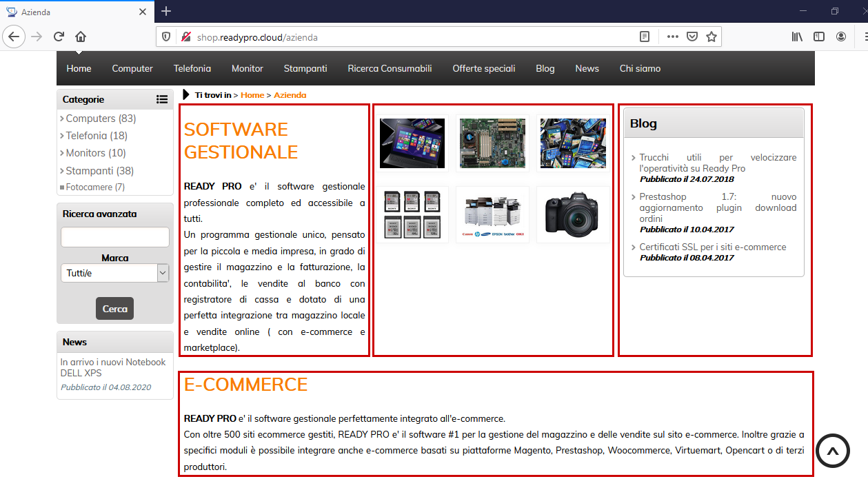Open blog post Prestashop 1.7 plugin

pyautogui.click(x=718, y=207)
